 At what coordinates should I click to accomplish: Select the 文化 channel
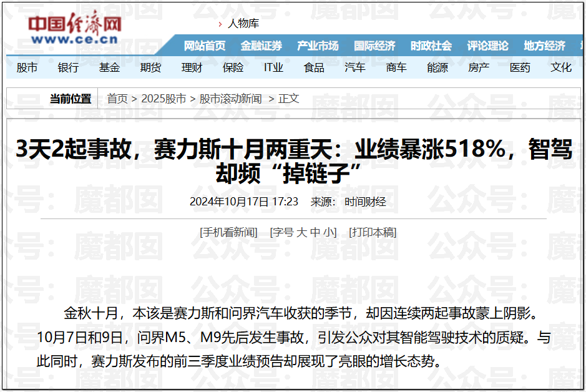pos(561,67)
